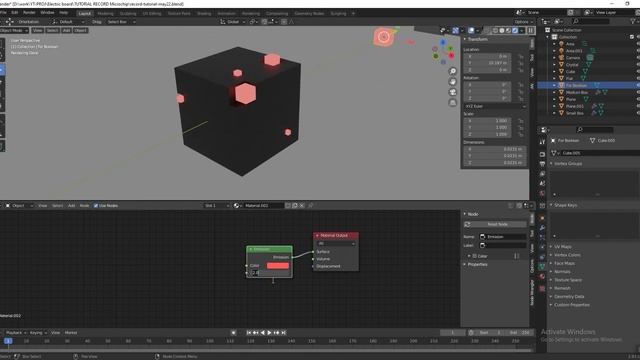
Task: Select material preview shading mode icon
Action: coord(509,31)
